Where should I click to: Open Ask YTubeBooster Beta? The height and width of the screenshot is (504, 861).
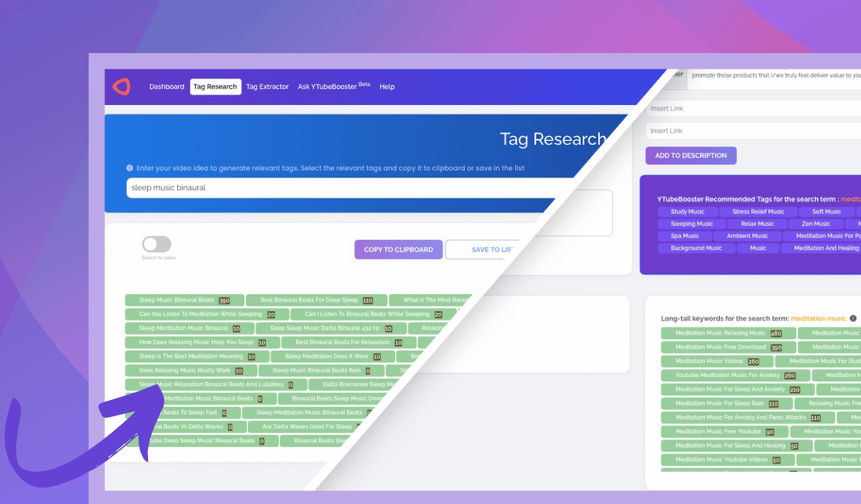coord(334,87)
